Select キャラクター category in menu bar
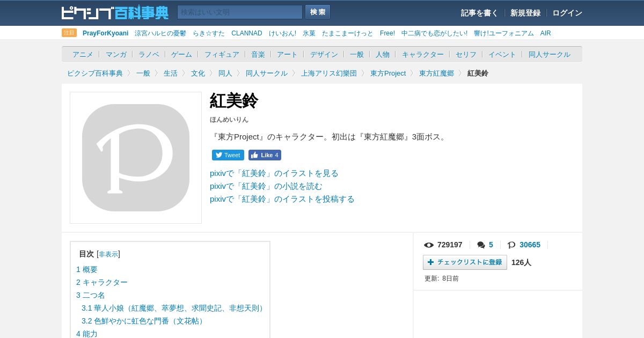This screenshot has height=338, width=644. coord(423,54)
